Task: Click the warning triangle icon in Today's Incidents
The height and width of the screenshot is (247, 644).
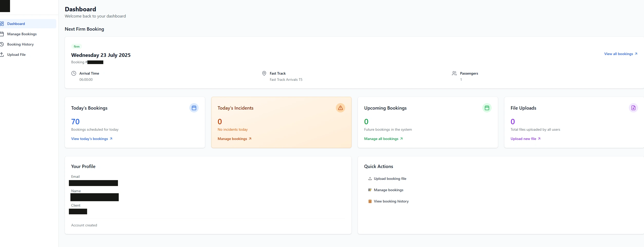Action: point(340,108)
